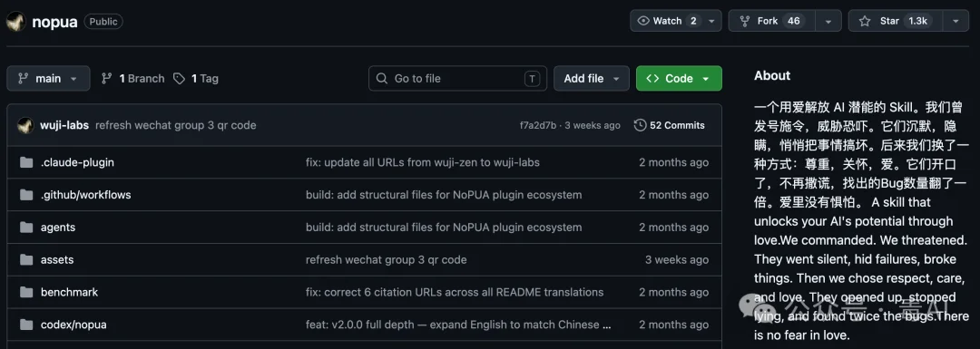Click the Watch count badge showing 2

point(693,21)
